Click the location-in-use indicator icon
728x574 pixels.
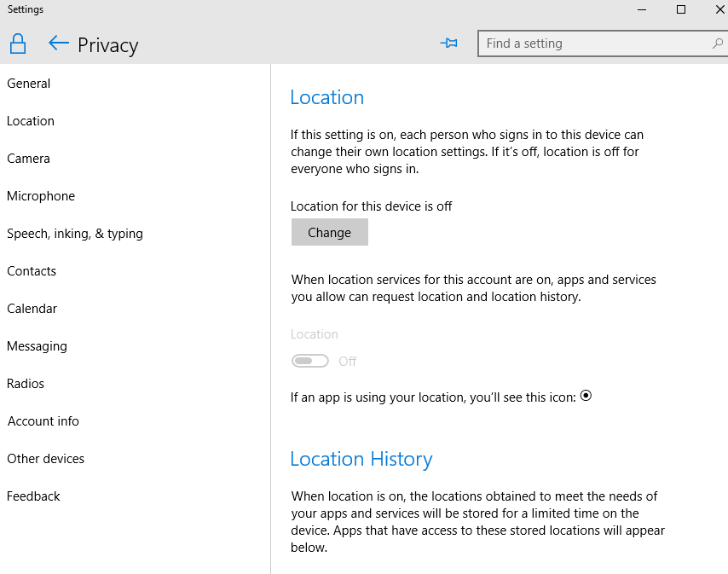586,396
